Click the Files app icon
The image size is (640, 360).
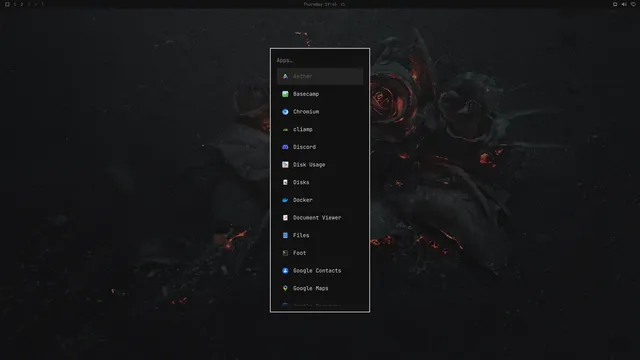[x=285, y=235]
